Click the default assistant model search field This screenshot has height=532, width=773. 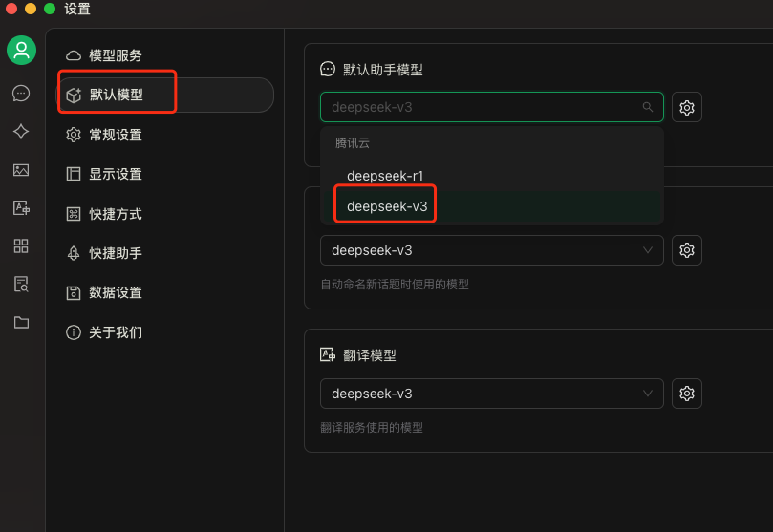491,107
